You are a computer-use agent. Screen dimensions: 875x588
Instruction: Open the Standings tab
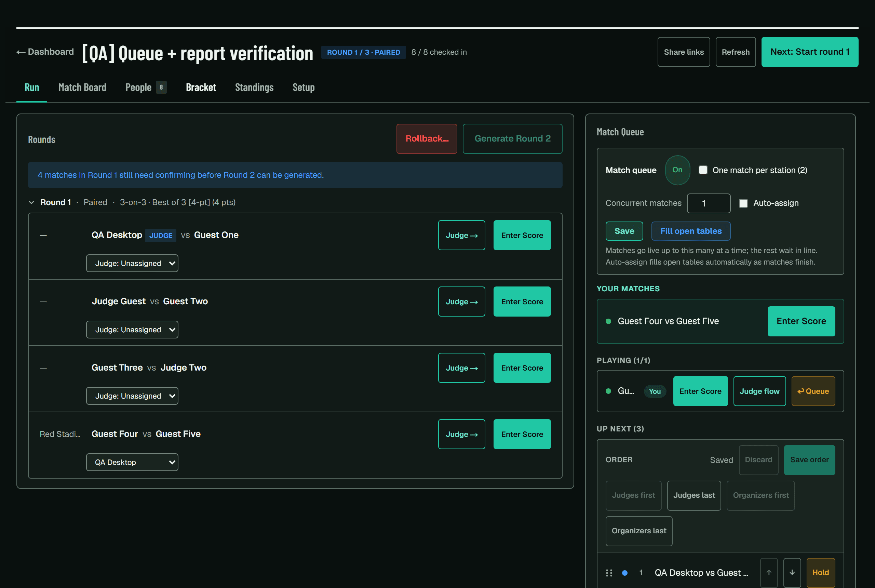tap(254, 88)
